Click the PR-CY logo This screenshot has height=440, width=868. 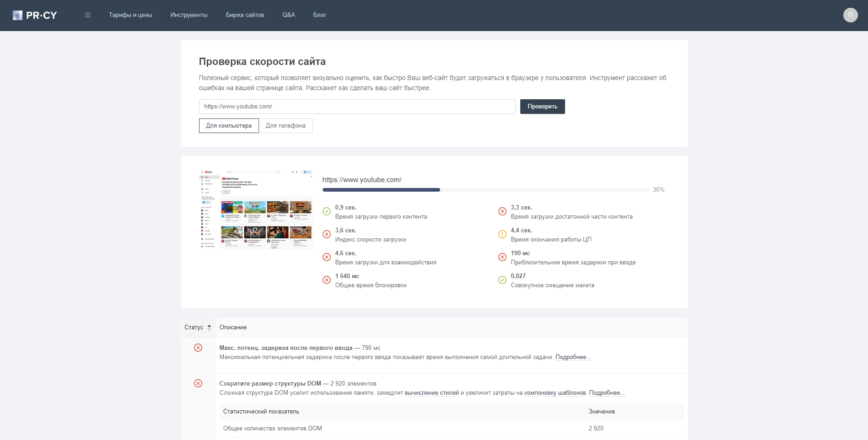pos(35,15)
